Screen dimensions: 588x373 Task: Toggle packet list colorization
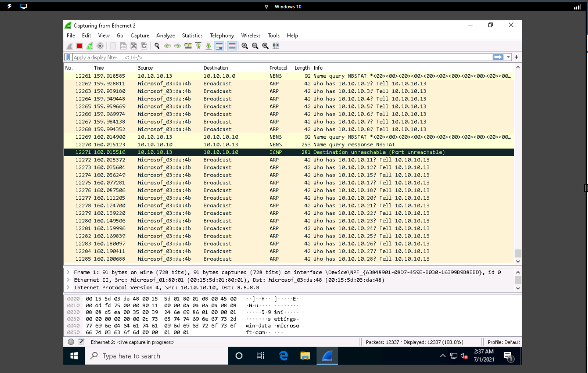(232, 46)
